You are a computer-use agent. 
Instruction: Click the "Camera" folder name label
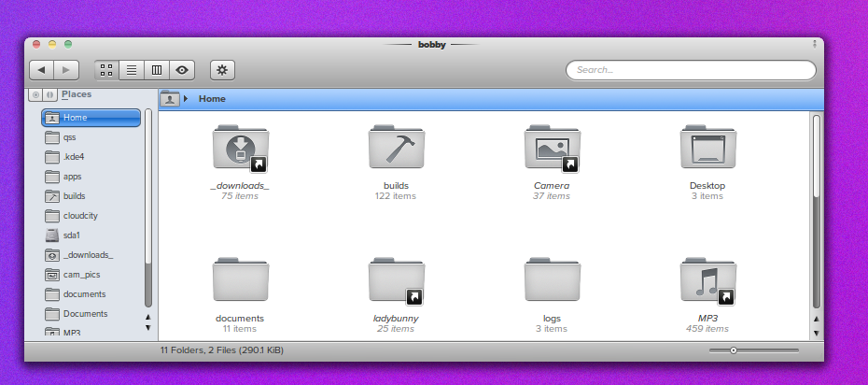point(552,186)
